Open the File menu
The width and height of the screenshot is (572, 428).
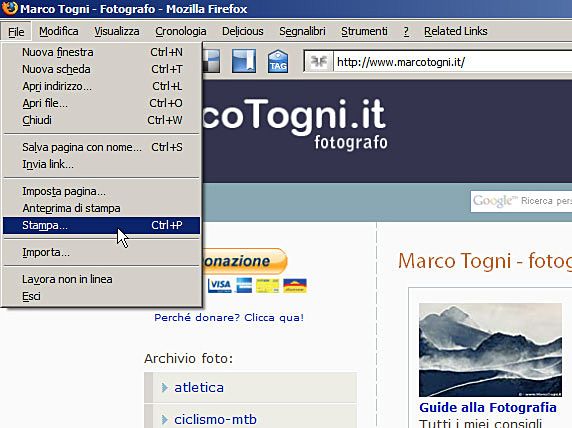click(16, 32)
